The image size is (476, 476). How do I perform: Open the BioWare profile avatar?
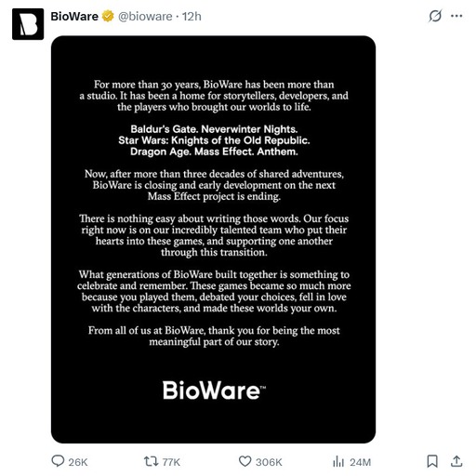click(x=28, y=24)
